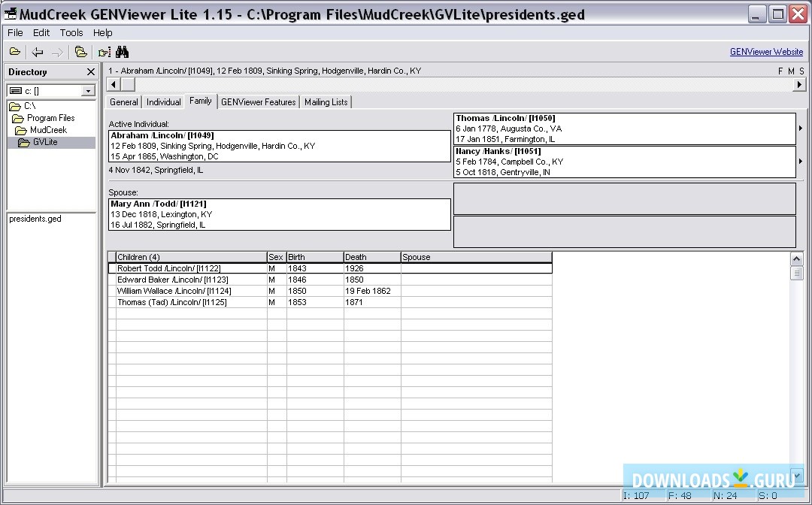This screenshot has height=505, width=812.
Task: Expand details for Thomas Lincoln's record
Action: (800, 128)
